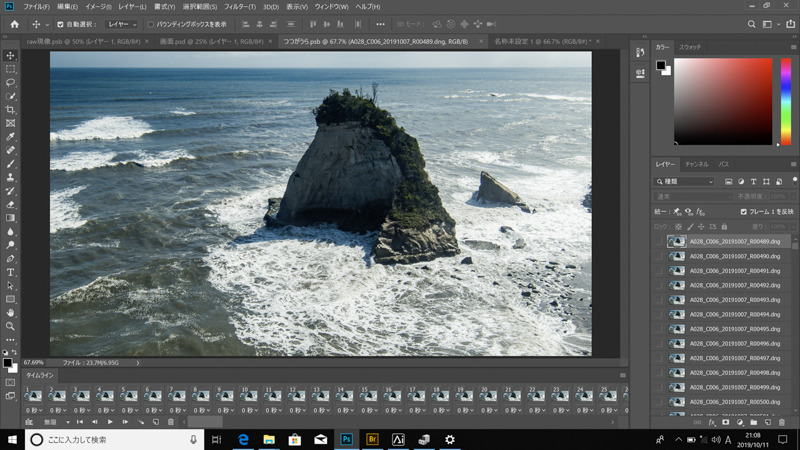Select the Type tool
The image size is (800, 450).
[11, 272]
